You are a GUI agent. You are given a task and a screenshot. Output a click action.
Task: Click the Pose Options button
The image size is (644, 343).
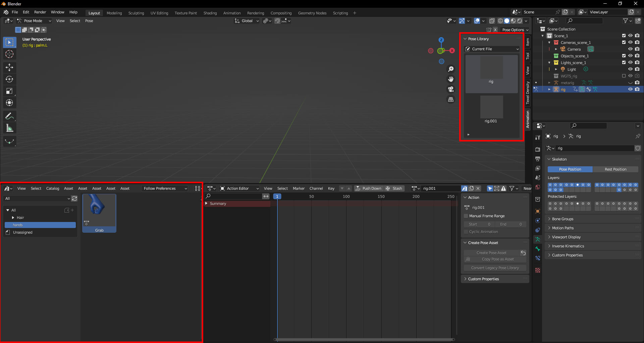tap(515, 30)
